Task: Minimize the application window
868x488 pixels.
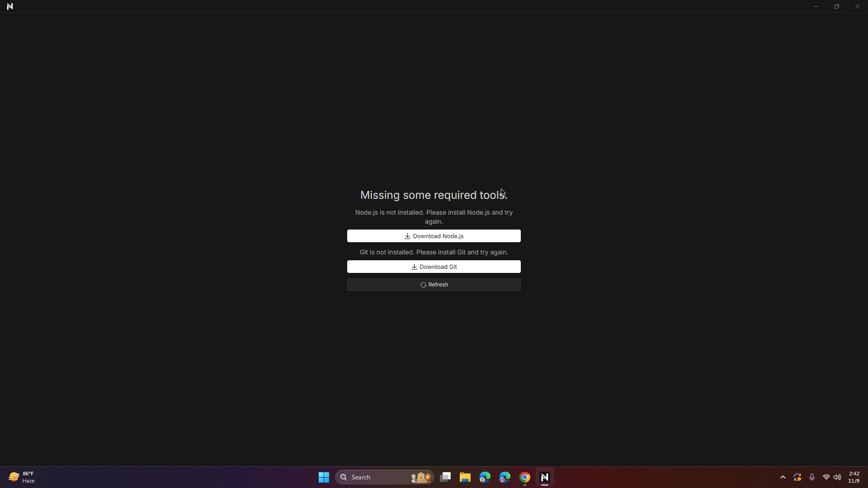Action: 816,6
